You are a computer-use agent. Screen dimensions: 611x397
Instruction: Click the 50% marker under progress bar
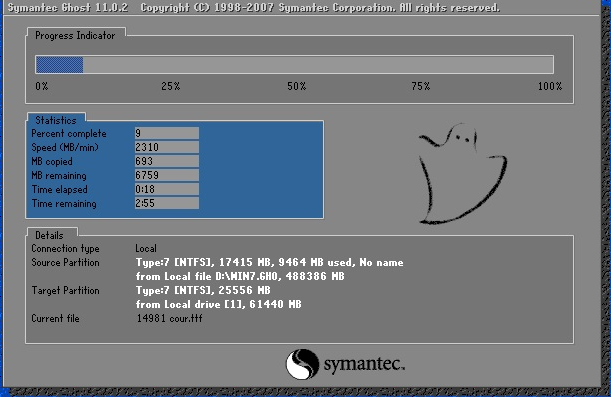point(297,86)
